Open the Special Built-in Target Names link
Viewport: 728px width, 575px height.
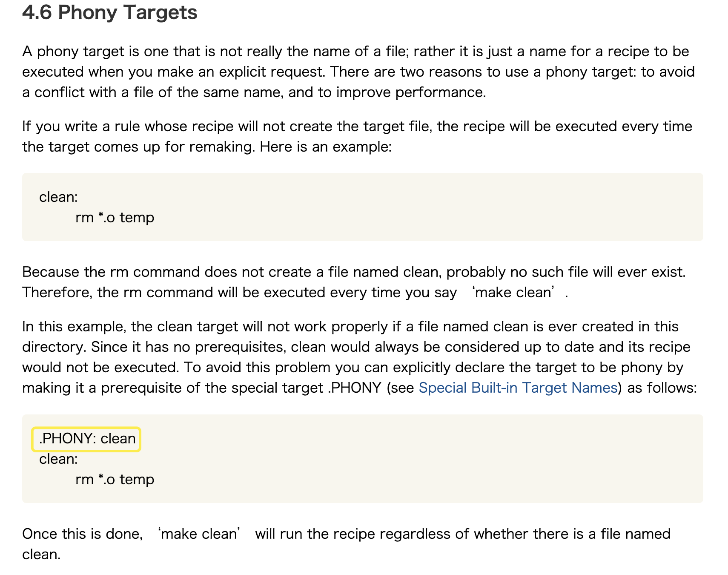point(518,388)
